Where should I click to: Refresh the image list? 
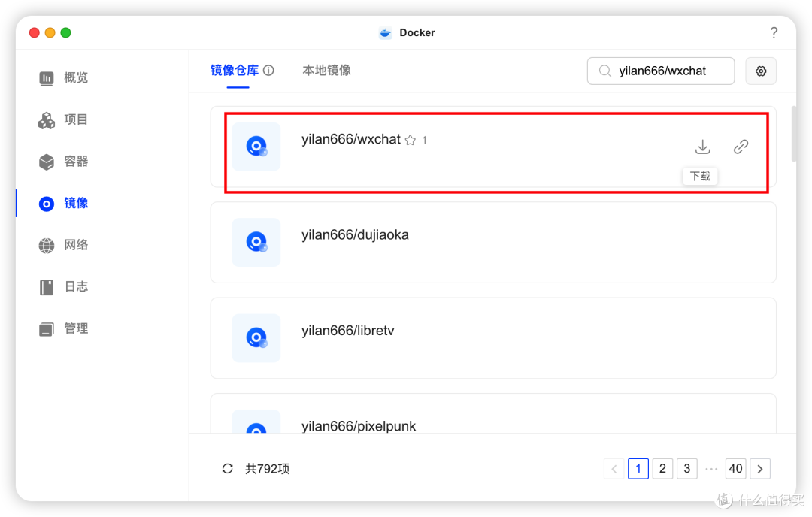pyautogui.click(x=227, y=468)
